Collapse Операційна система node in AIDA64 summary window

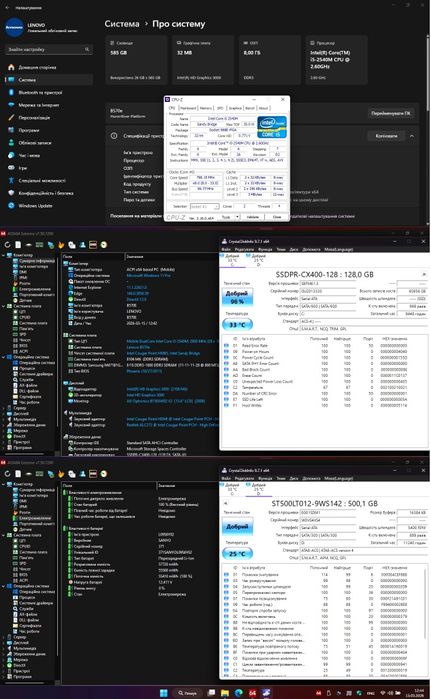(4, 357)
